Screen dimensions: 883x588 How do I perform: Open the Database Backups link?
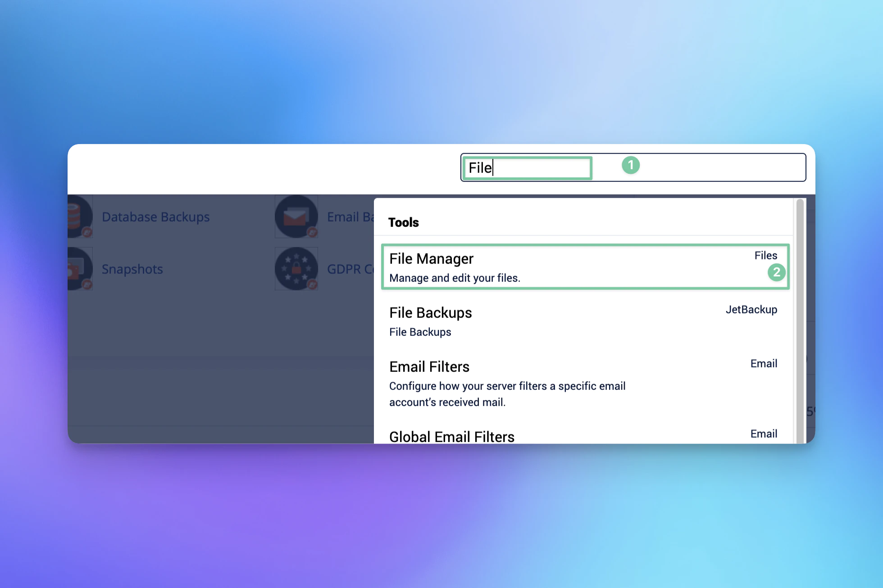coord(155,217)
